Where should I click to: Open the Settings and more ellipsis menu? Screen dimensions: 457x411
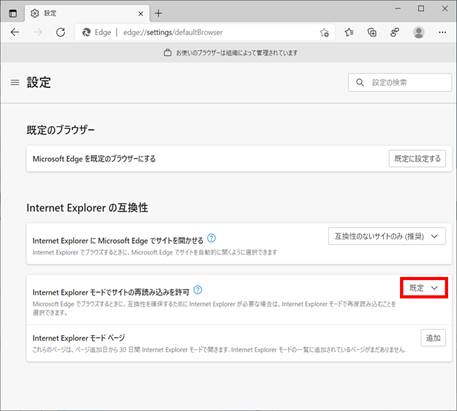click(442, 32)
